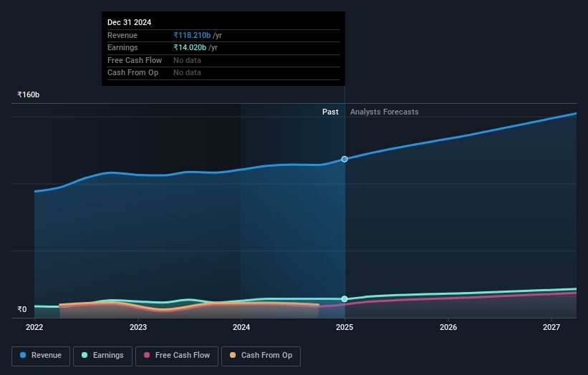Select the revenue data point at 2025

pyautogui.click(x=344, y=159)
